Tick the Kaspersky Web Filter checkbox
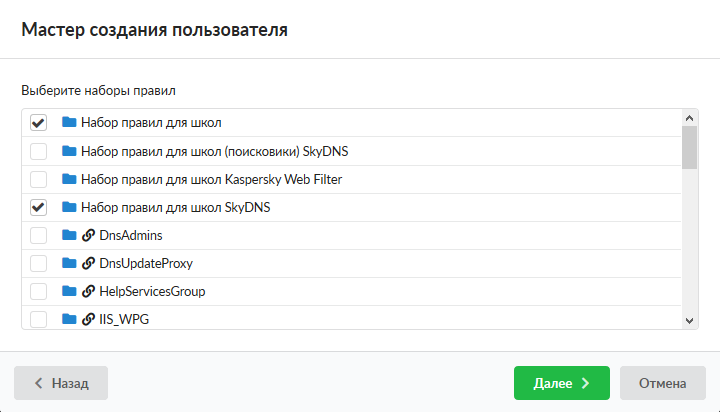Screen dimensions: 720x412 [39, 179]
